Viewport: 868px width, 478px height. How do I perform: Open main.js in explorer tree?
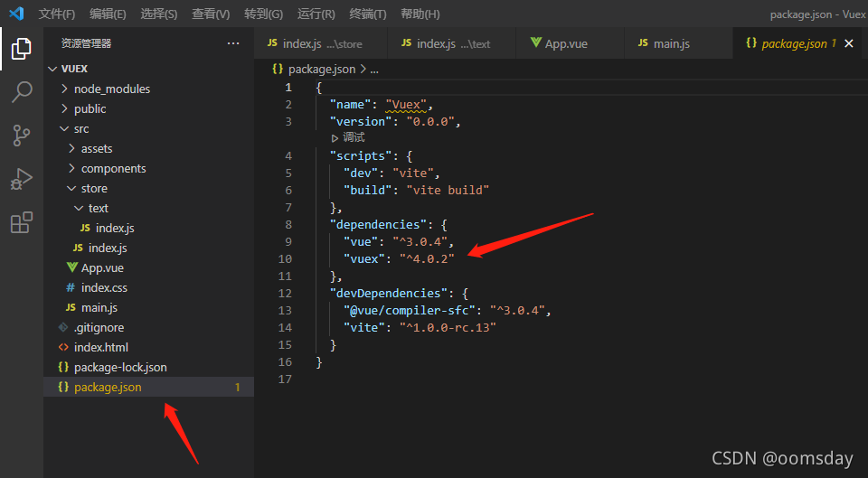click(148, 307)
